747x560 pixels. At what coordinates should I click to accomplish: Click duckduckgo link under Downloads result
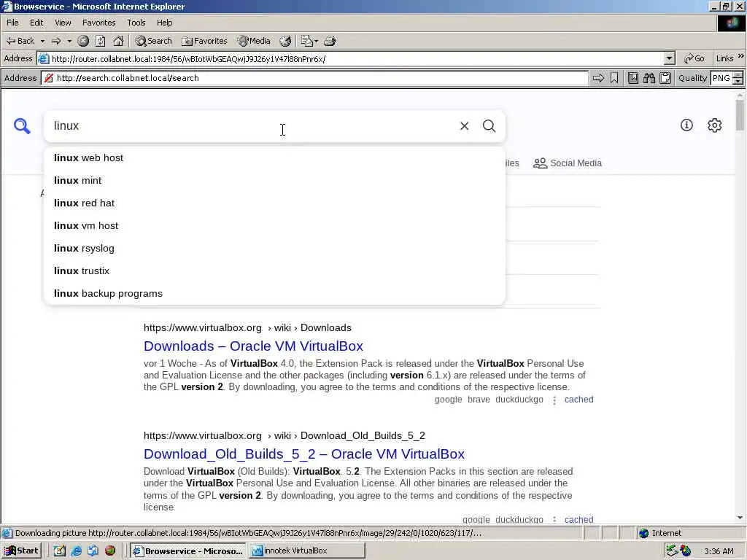pyautogui.click(x=519, y=400)
